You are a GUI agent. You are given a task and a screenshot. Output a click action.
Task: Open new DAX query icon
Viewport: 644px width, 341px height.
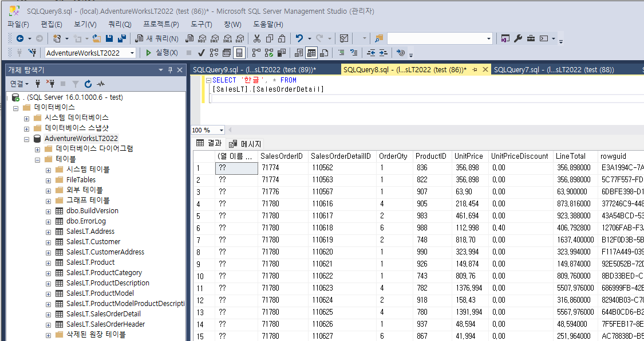tap(240, 38)
